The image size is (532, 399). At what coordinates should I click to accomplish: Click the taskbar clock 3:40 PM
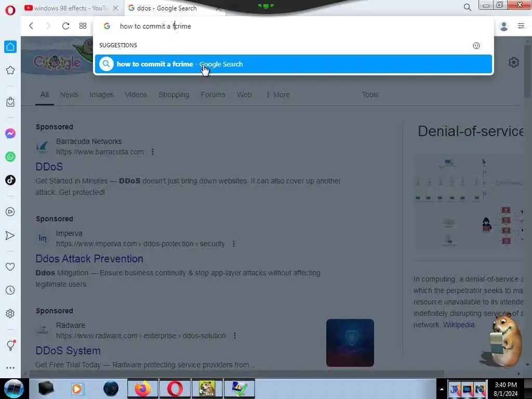(506, 389)
